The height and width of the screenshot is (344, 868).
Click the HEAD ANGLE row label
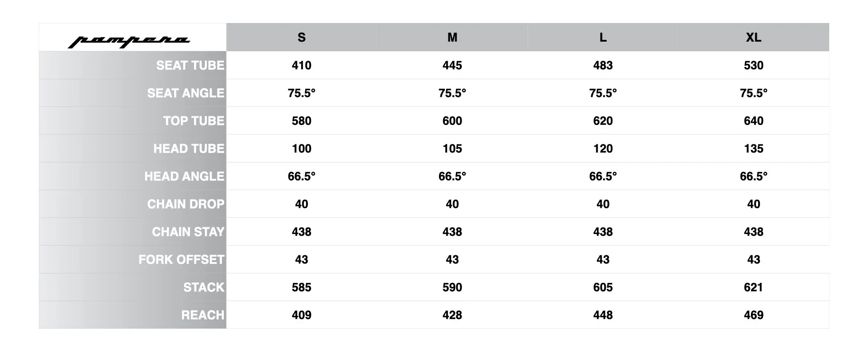point(184,176)
